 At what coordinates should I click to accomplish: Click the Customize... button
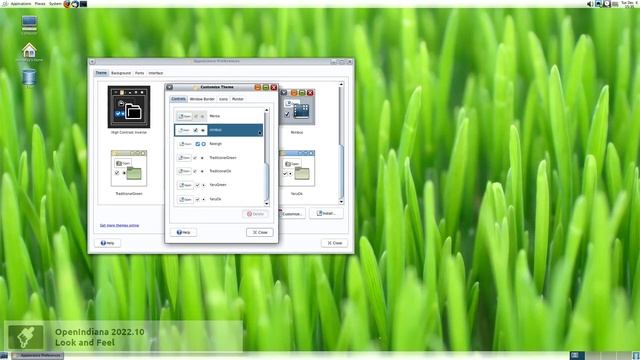point(291,213)
